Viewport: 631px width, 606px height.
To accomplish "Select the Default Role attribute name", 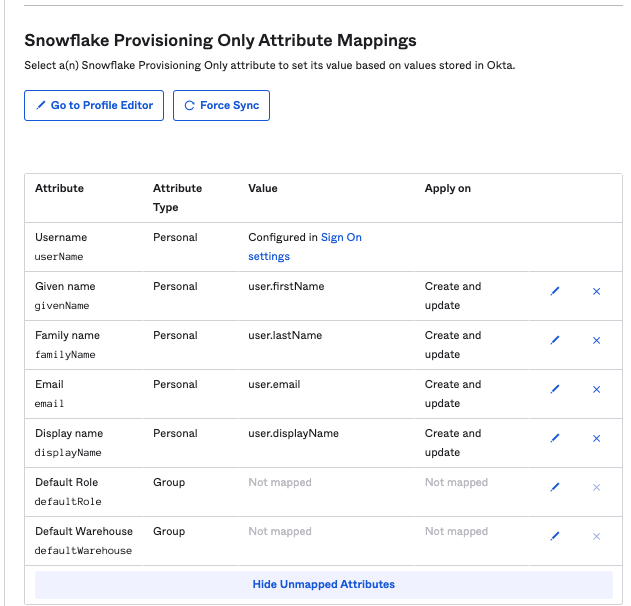I will (66, 482).
